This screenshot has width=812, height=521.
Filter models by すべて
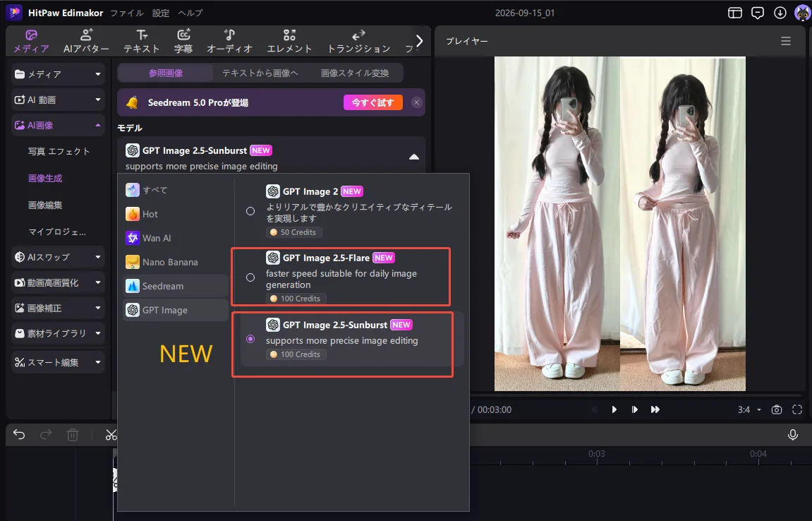click(x=175, y=190)
